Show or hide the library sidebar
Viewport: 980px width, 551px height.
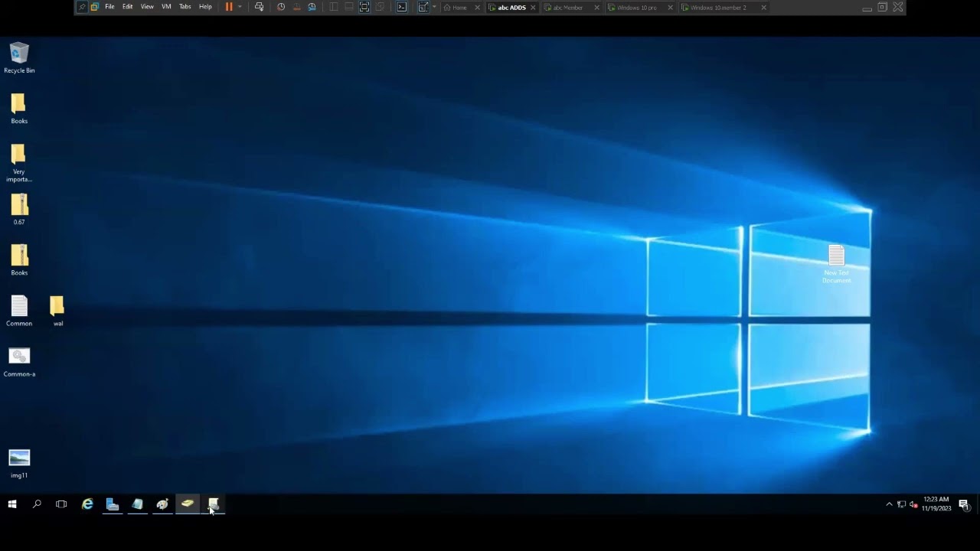coord(334,7)
